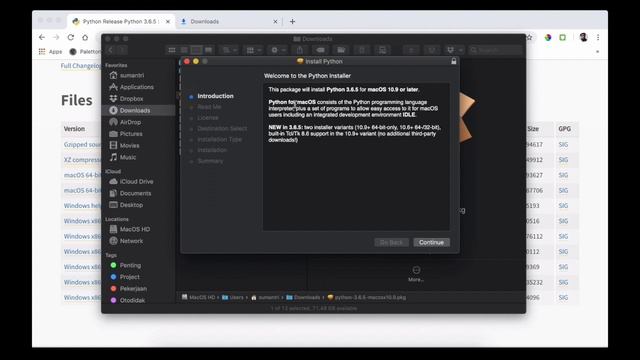Select the Introduction step in installer
The image size is (640, 360).
pos(215,96)
